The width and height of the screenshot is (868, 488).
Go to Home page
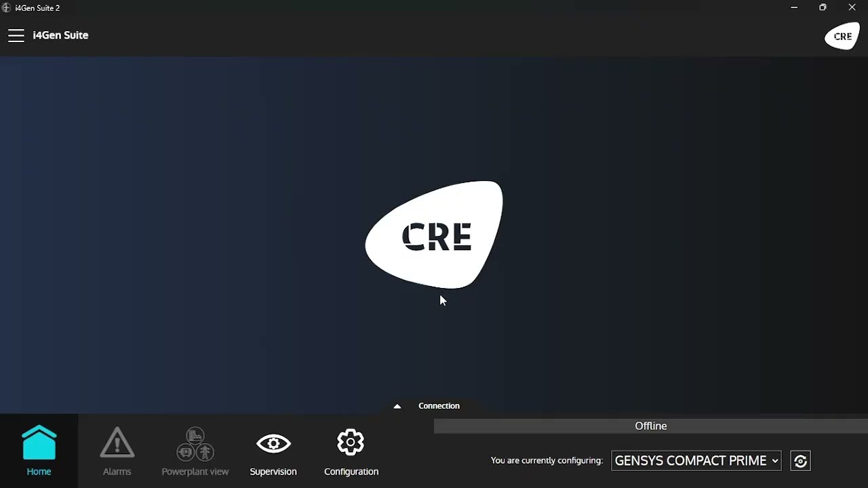coord(39,451)
